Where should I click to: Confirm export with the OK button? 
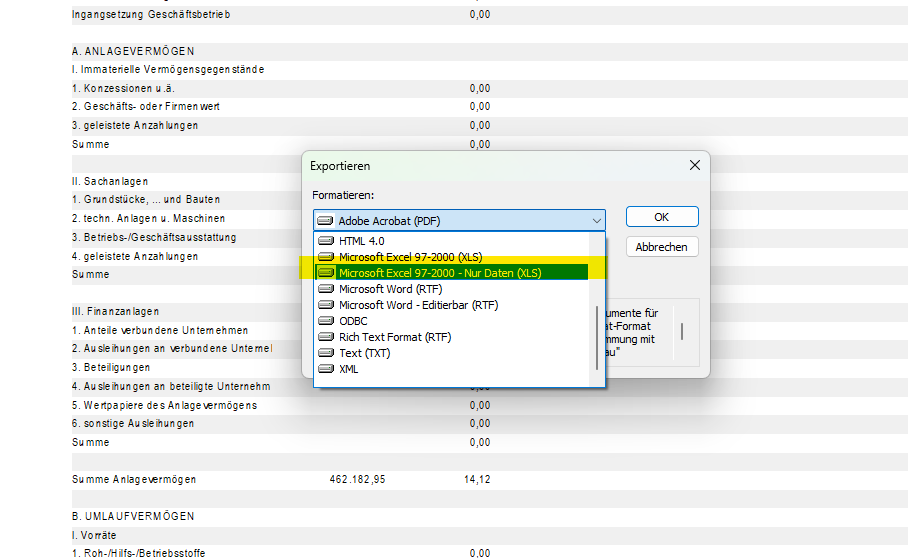pos(662,217)
